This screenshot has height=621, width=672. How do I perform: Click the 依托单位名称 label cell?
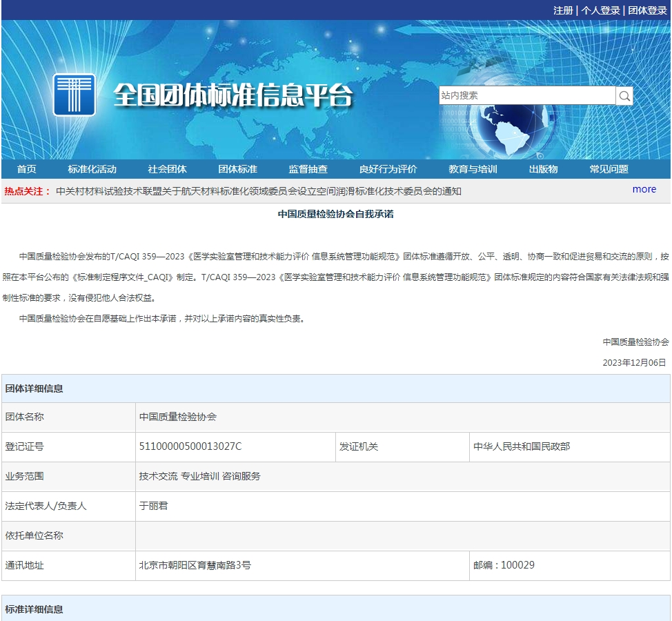pos(68,535)
